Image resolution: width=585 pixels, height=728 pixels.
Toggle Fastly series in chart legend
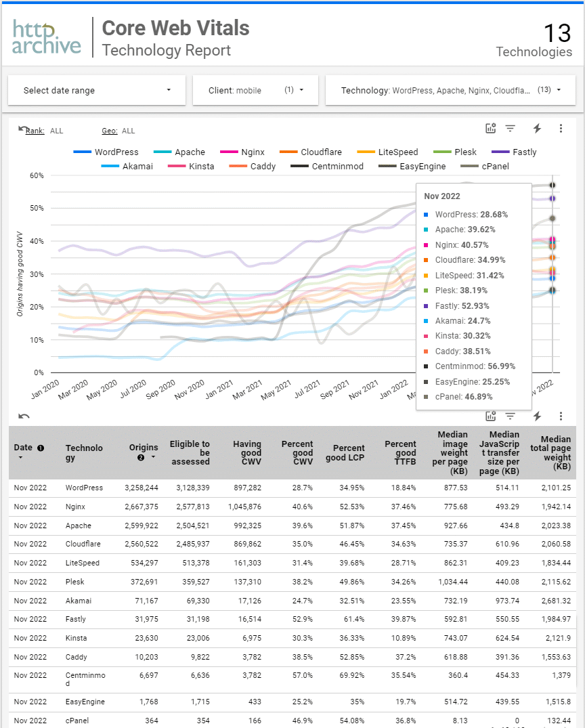514,152
